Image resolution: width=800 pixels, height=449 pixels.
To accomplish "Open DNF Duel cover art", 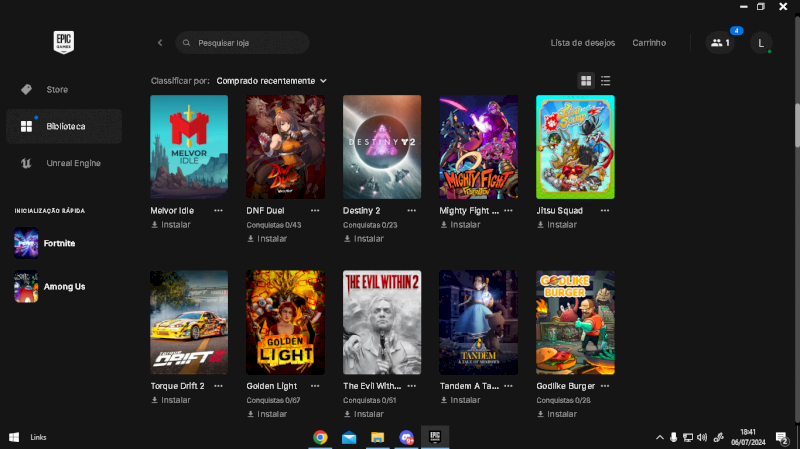I will [x=285, y=147].
